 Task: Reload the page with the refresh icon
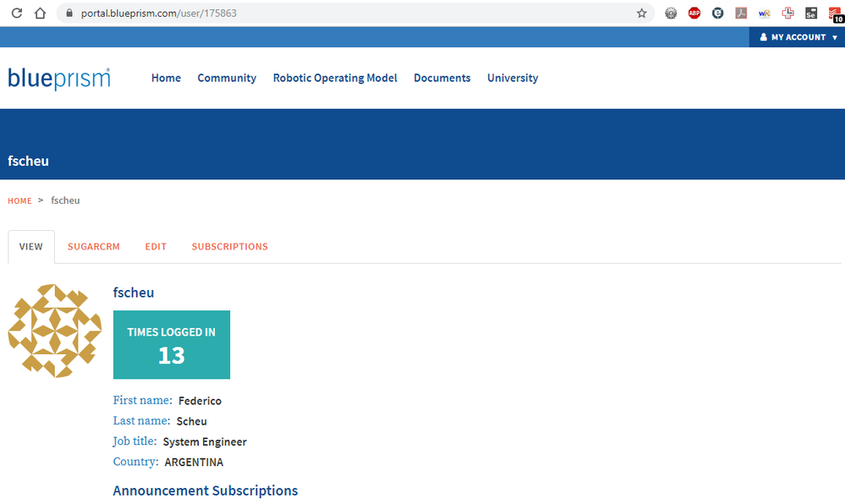click(17, 13)
